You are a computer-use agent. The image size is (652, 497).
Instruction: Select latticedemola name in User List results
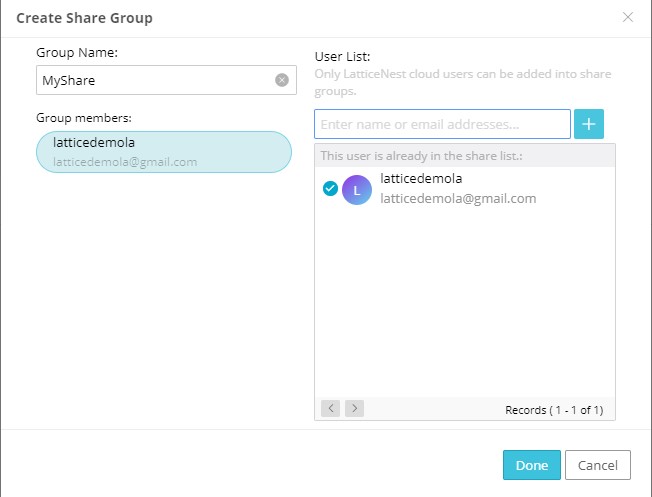point(421,178)
